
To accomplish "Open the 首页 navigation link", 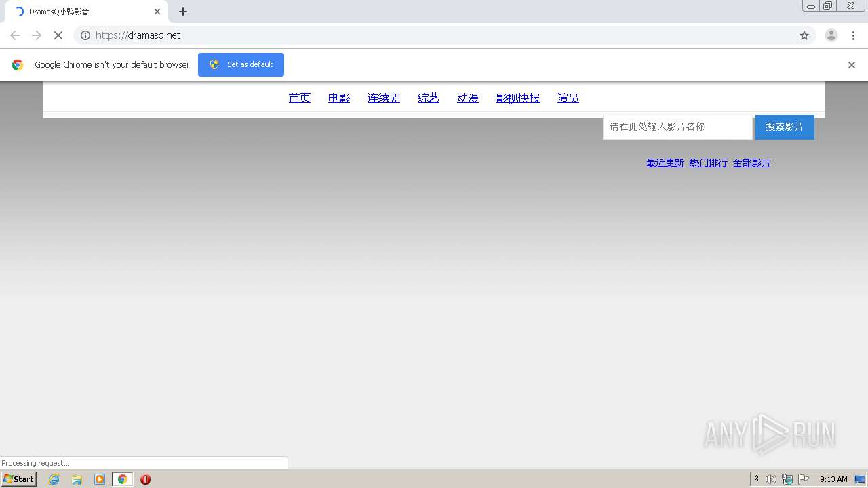I will tap(300, 98).
